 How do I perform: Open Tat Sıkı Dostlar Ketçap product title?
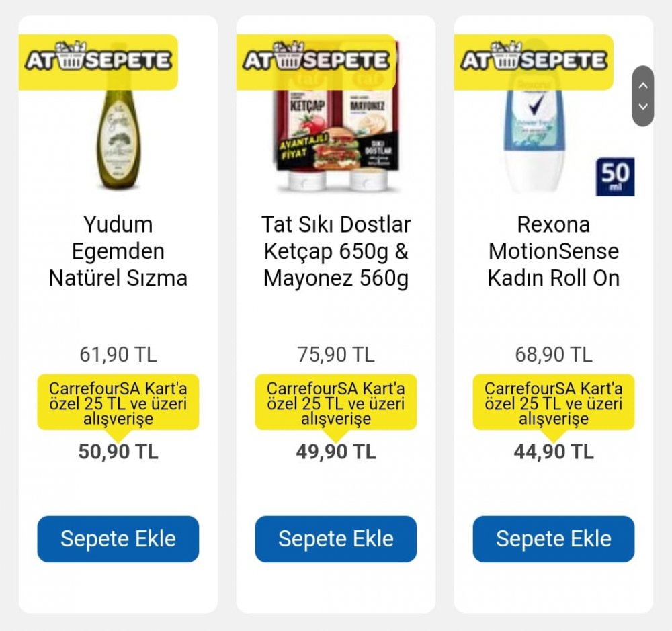(336, 251)
